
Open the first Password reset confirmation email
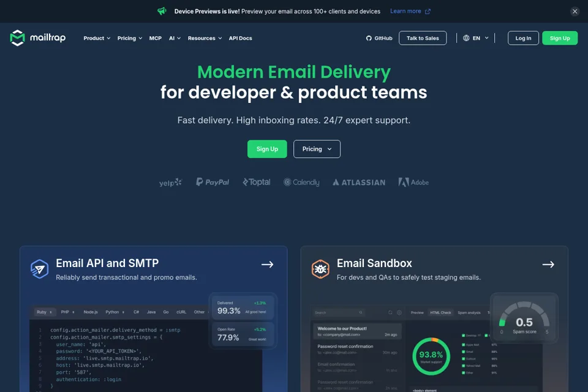click(357, 349)
